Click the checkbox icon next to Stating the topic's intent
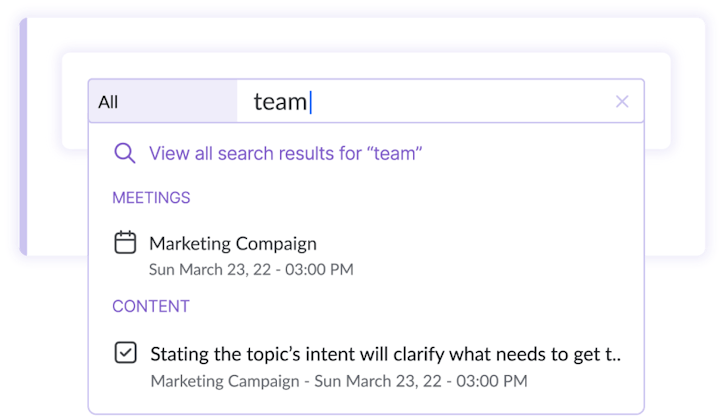Screen dimensions: 724x419 125,353
